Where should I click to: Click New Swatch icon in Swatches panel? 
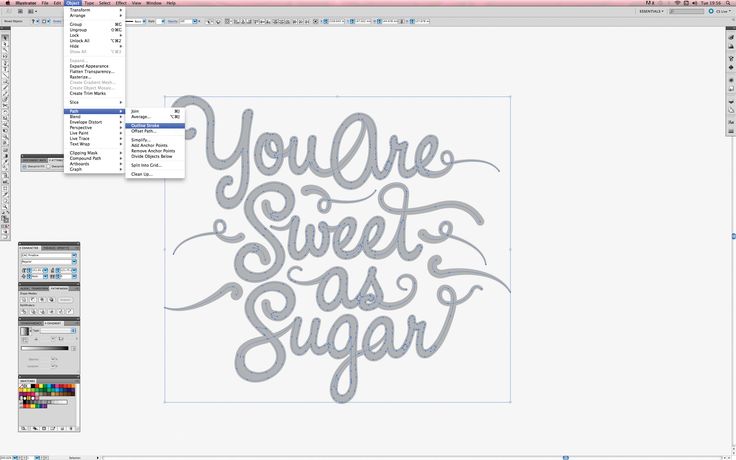click(x=62, y=429)
